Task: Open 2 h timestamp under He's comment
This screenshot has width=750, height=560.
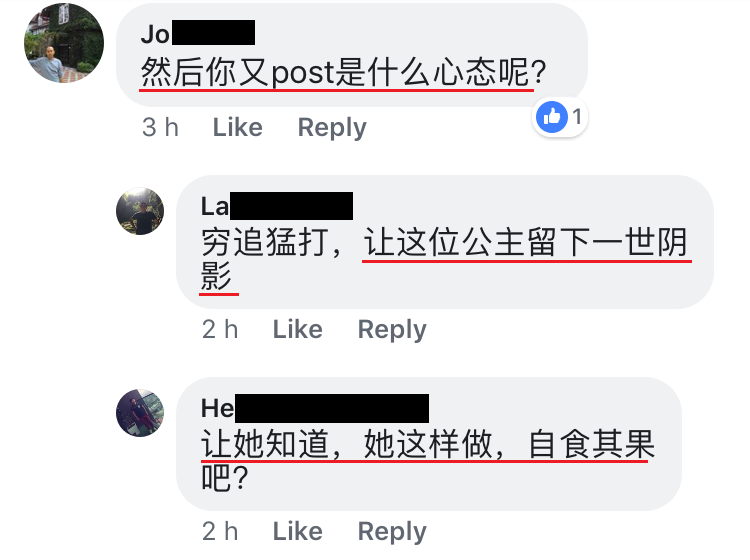Action: coord(220,531)
